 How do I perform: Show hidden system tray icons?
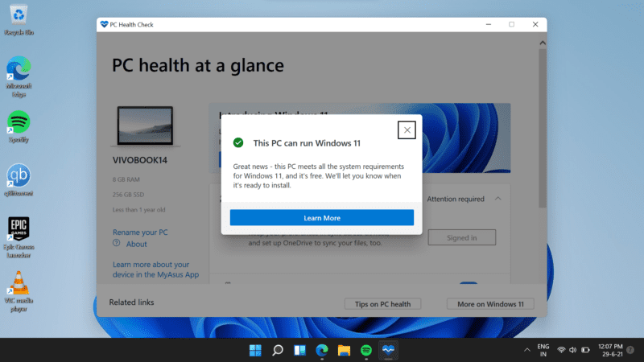pyautogui.click(x=527, y=350)
